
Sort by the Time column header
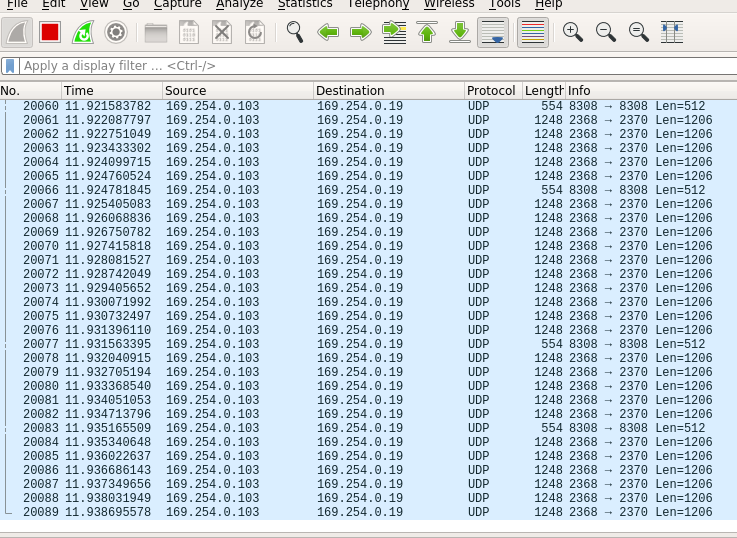pos(112,90)
